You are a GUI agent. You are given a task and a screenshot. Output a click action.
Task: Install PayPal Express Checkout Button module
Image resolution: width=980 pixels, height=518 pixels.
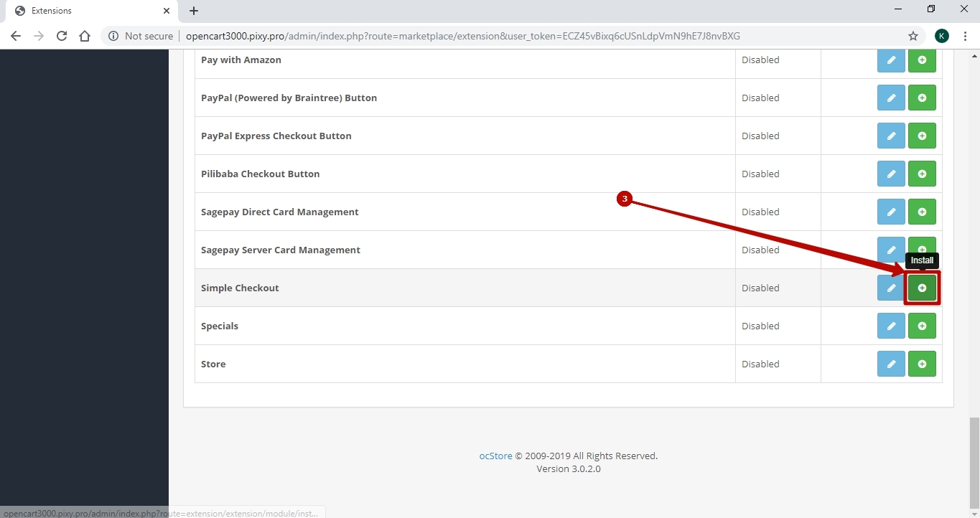click(922, 136)
